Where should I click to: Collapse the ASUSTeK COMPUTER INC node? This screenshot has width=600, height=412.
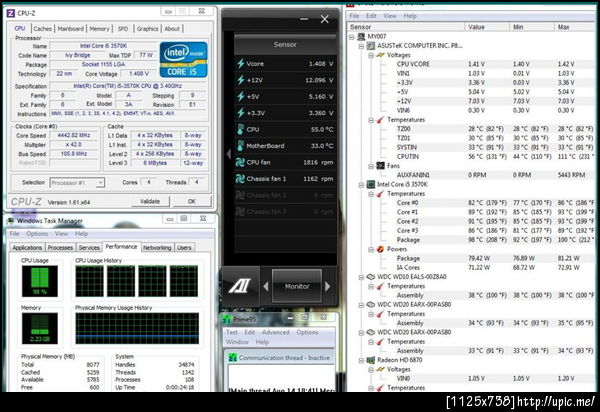[x=361, y=46]
